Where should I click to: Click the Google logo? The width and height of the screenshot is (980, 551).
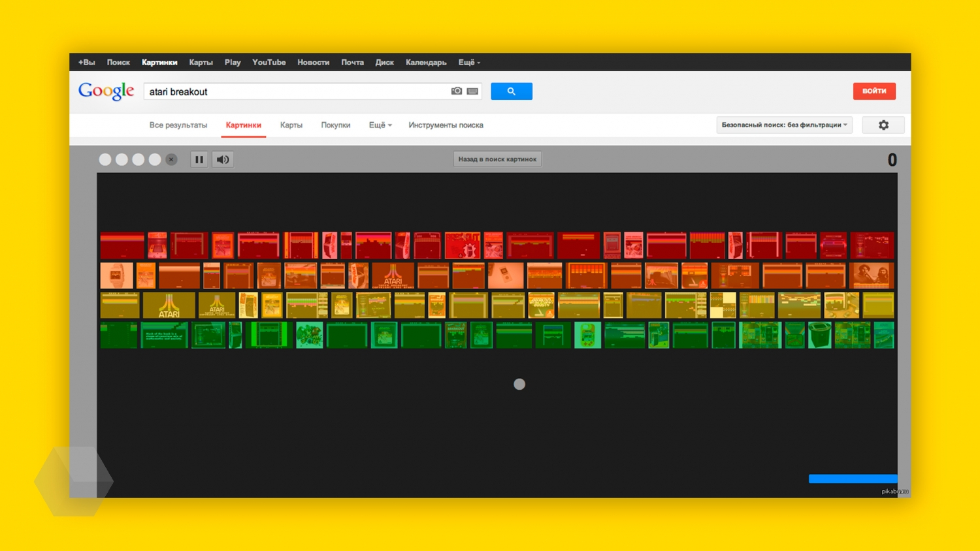click(106, 91)
